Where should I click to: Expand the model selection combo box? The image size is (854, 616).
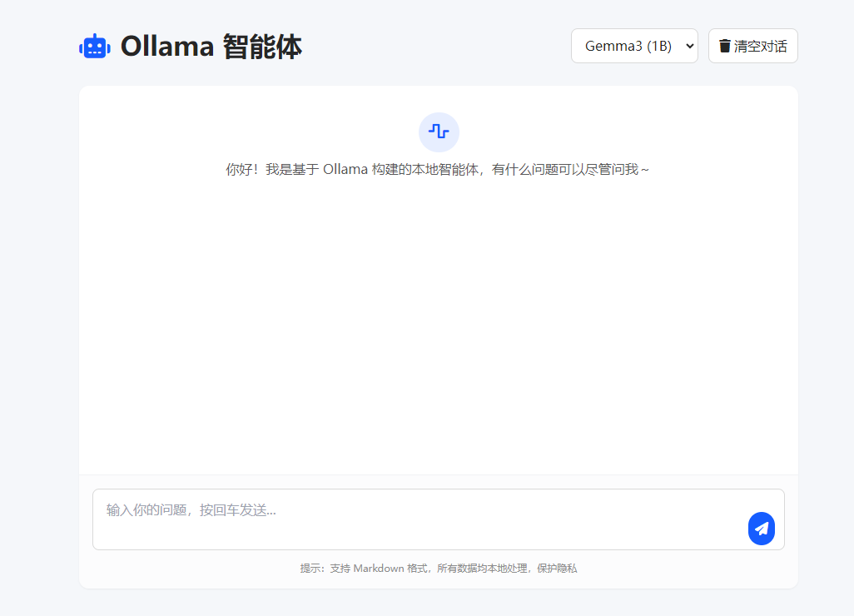(634, 46)
